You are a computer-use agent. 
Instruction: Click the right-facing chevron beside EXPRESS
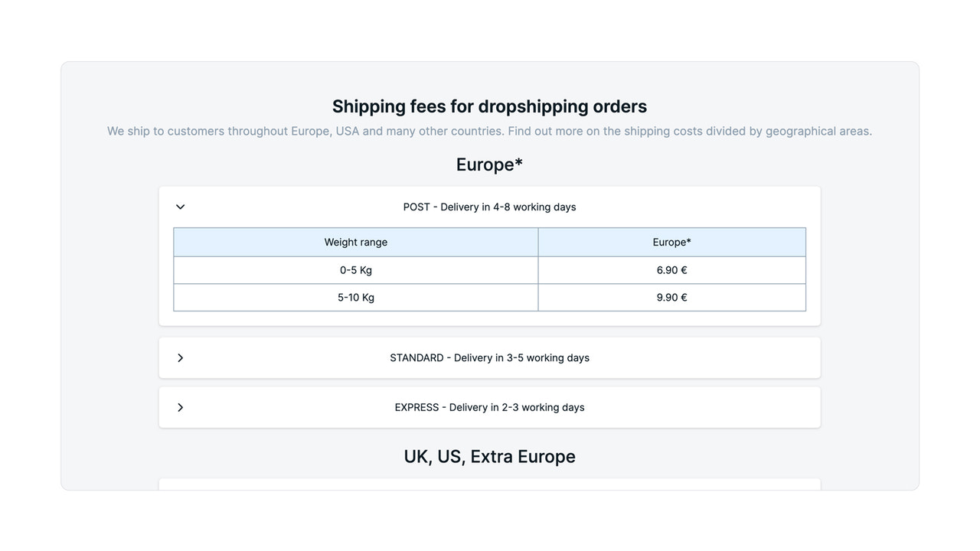coord(180,407)
